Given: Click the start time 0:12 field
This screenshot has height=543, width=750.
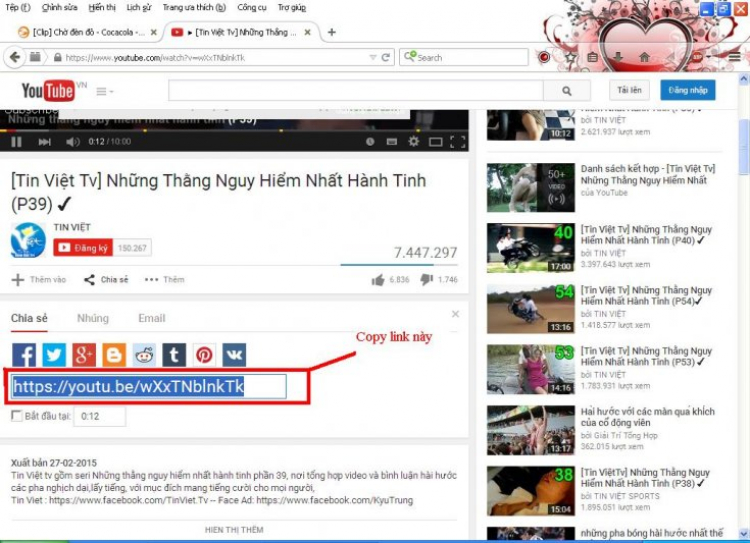Looking at the screenshot, I should [100, 416].
